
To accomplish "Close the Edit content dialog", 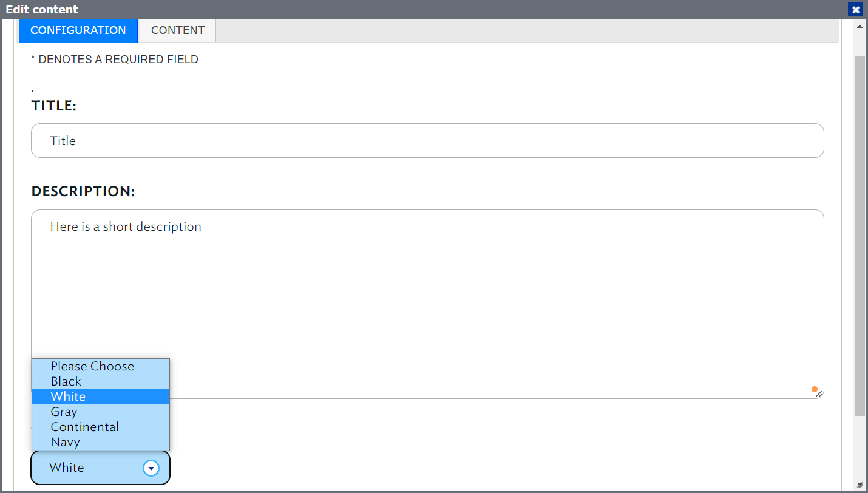I will [x=856, y=10].
